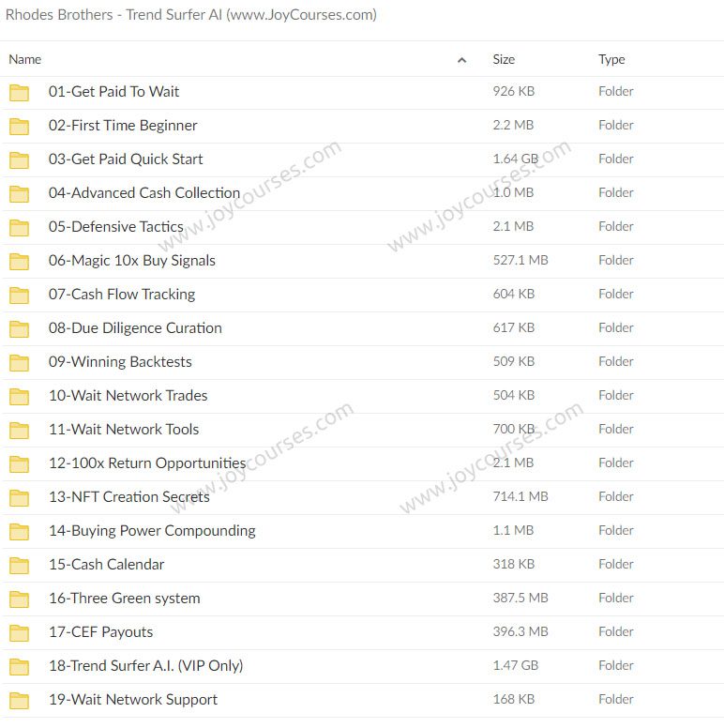
Task: Click folder icon beside 09-Winning Backtests
Action: click(19, 363)
